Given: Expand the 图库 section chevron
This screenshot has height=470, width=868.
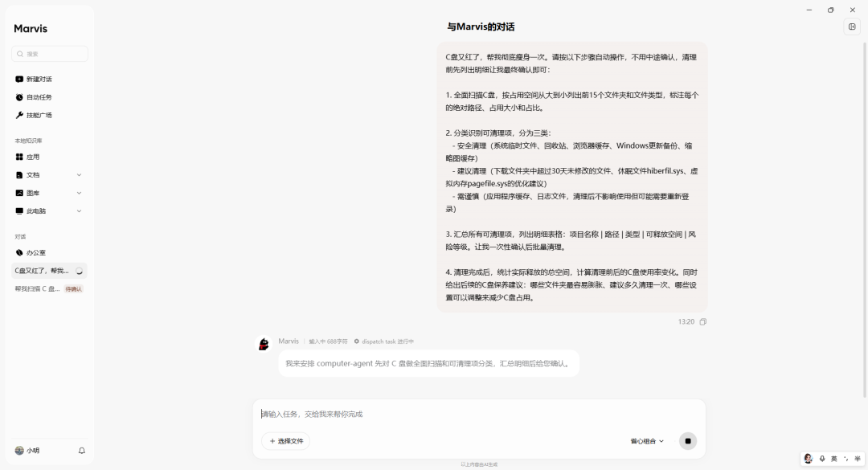Looking at the screenshot, I should [79, 193].
